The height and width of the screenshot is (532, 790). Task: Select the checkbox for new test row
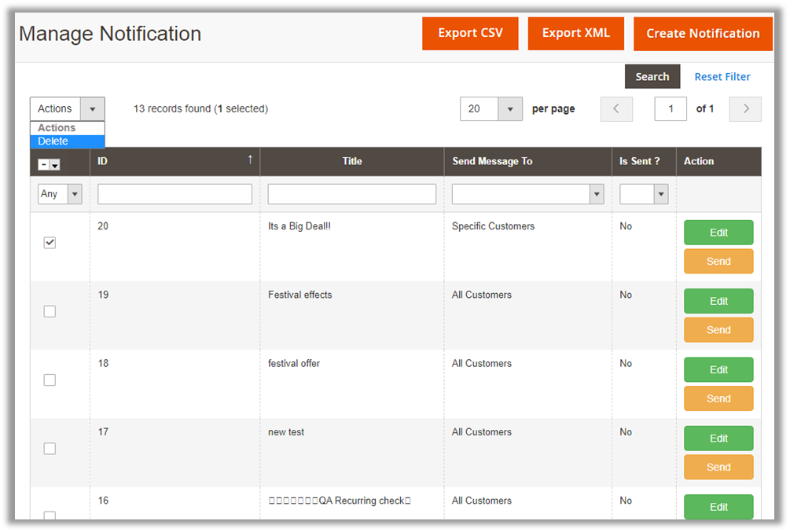click(50, 449)
